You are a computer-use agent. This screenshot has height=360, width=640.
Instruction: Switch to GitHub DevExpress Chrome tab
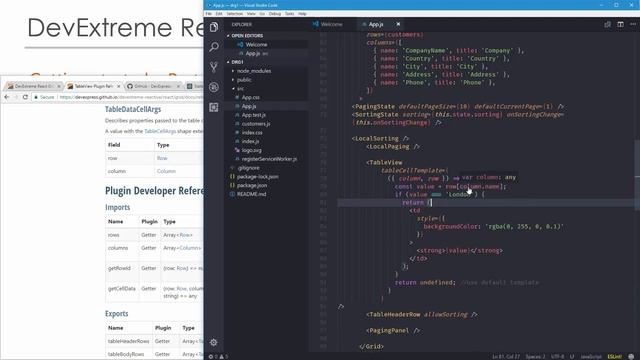153,87
